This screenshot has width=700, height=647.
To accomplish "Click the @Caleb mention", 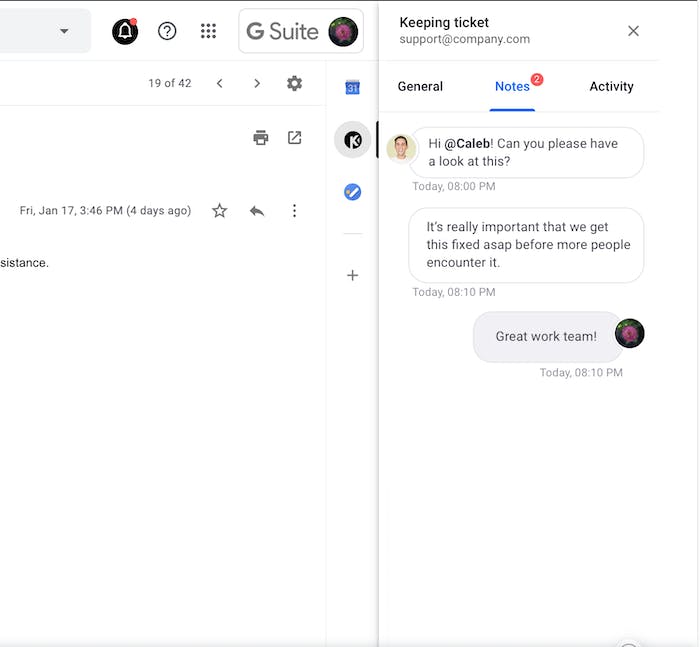I will coord(467,143).
